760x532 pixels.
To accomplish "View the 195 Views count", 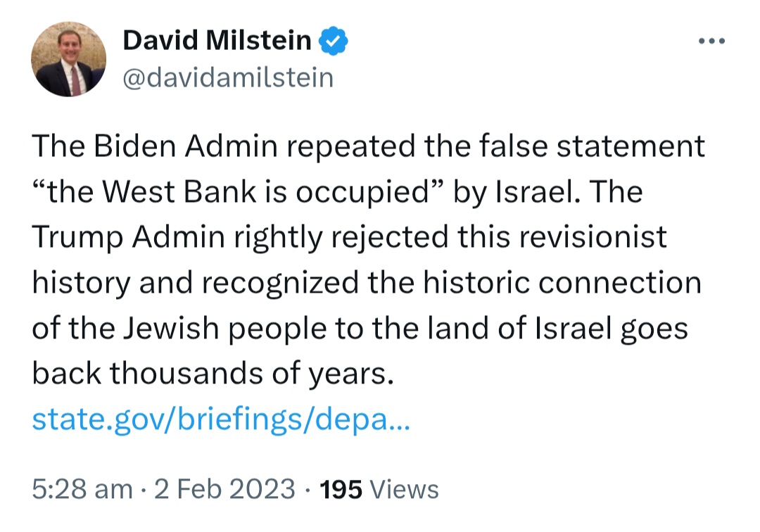I will (x=379, y=489).
